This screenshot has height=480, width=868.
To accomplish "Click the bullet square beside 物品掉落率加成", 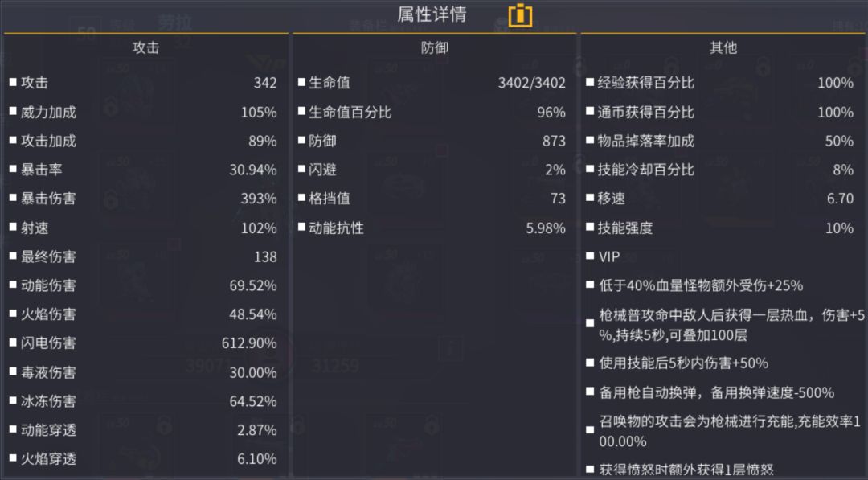I will tap(590, 141).
